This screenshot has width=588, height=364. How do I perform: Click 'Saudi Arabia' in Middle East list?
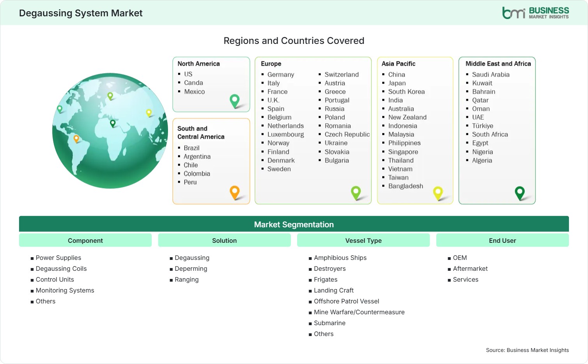pos(491,75)
